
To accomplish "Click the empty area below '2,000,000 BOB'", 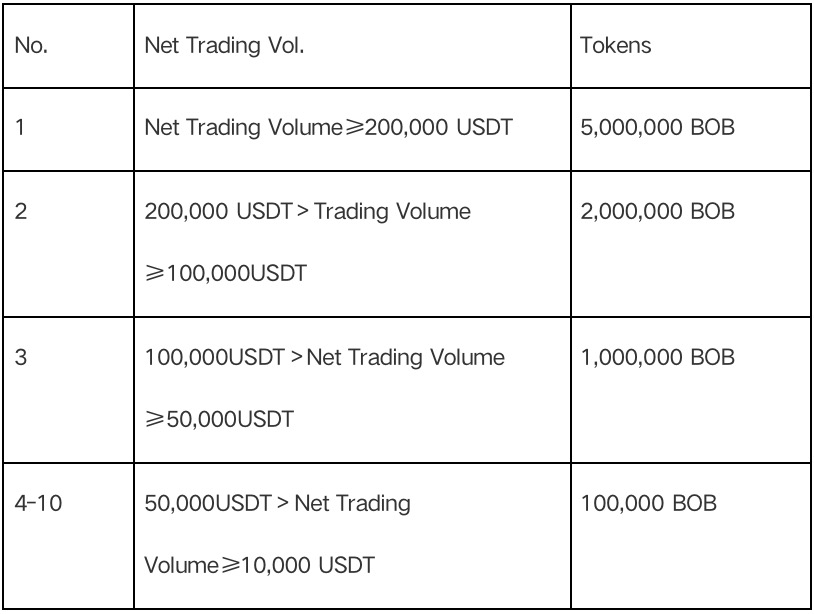I will point(690,272).
